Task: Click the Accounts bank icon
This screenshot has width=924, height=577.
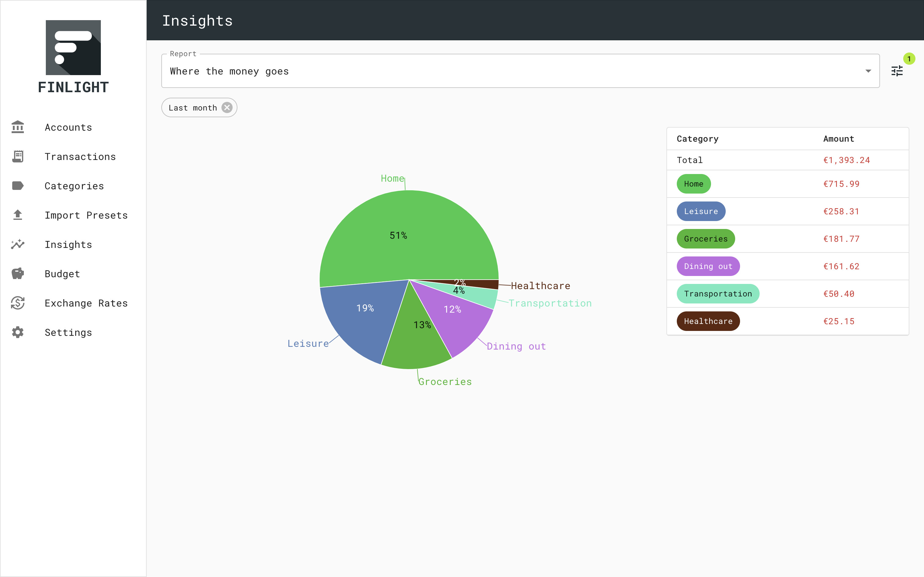Action: [17, 127]
